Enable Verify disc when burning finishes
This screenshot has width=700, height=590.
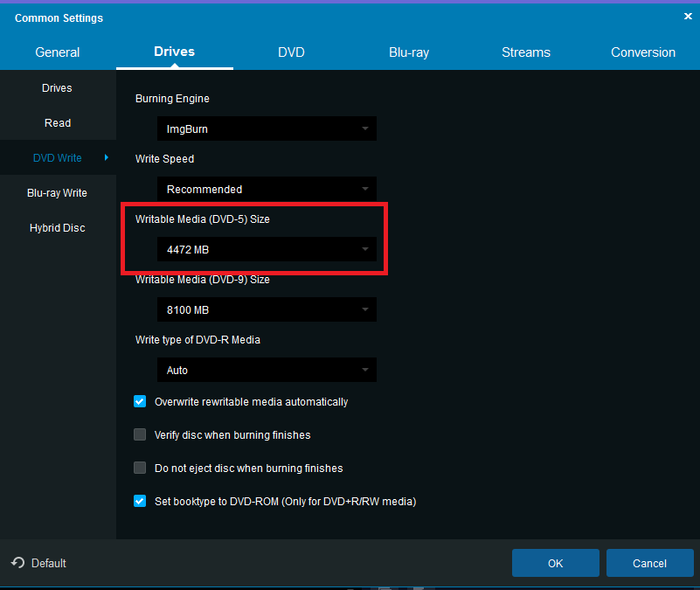pyautogui.click(x=140, y=435)
